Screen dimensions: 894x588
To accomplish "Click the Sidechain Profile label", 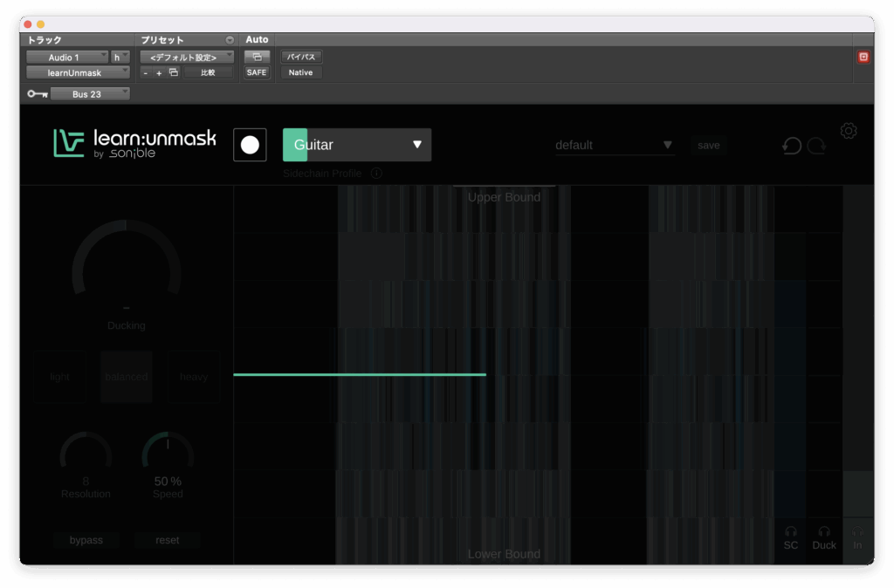I will (x=322, y=174).
